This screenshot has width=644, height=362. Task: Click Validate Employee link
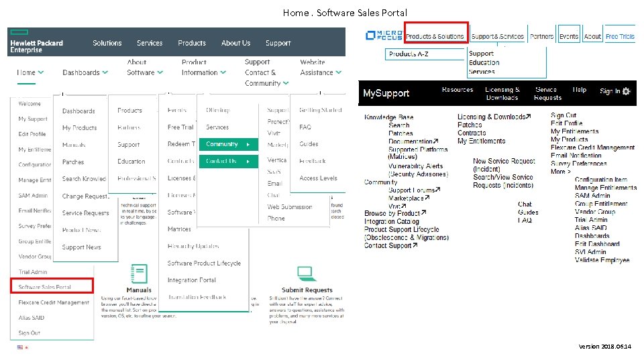point(602,260)
